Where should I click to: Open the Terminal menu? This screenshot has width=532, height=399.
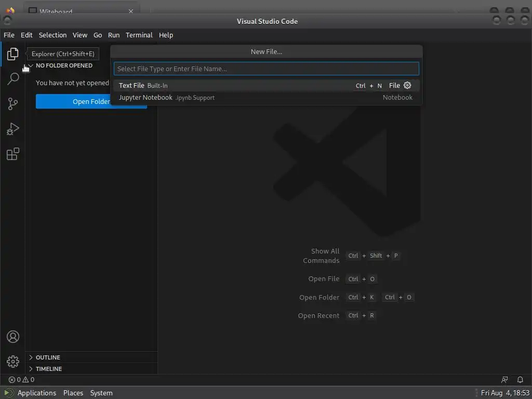click(x=139, y=35)
